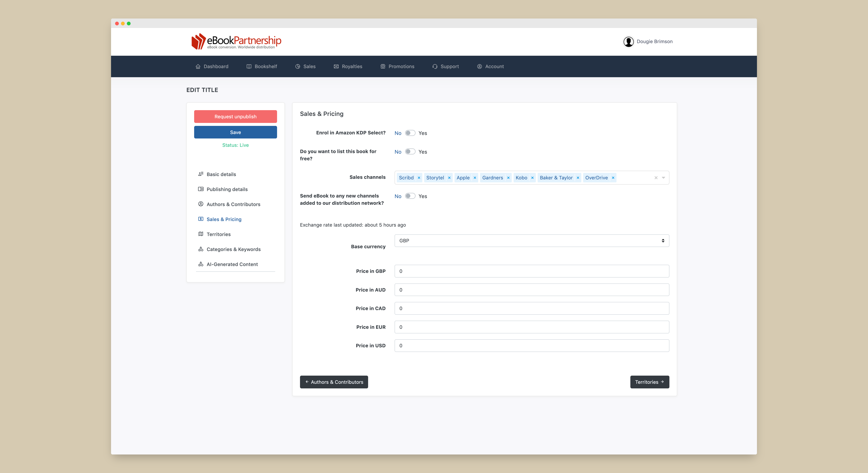Open Support using the headset icon
The image size is (868, 473).
click(x=435, y=66)
